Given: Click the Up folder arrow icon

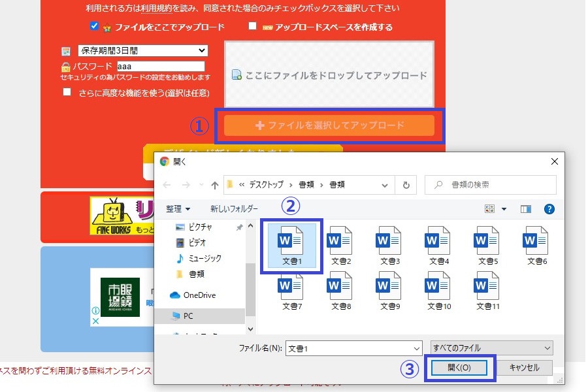Looking at the screenshot, I should pyautogui.click(x=215, y=185).
